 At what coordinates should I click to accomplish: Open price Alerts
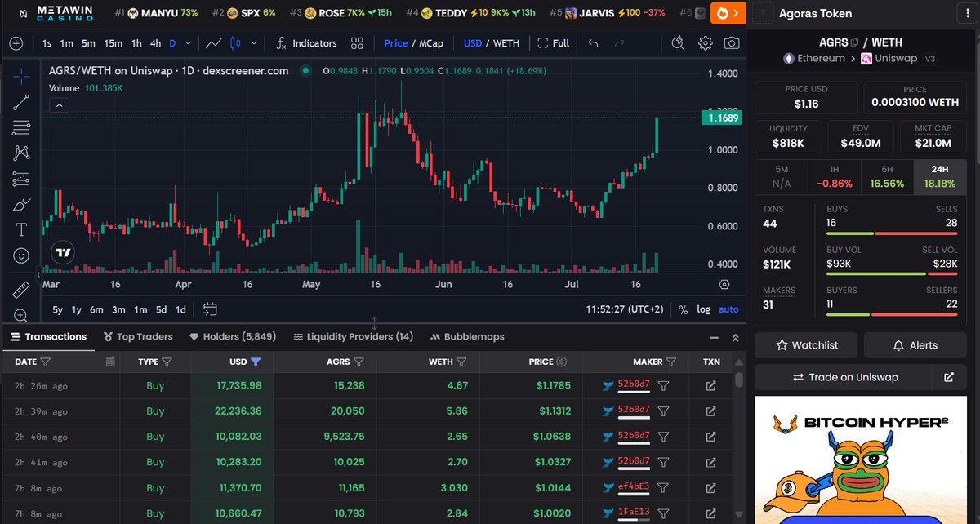click(915, 345)
